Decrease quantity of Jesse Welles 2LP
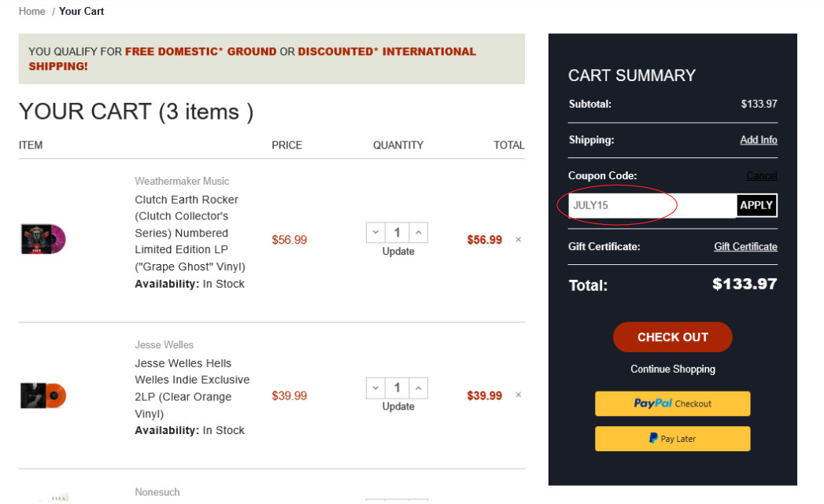 tap(375, 388)
